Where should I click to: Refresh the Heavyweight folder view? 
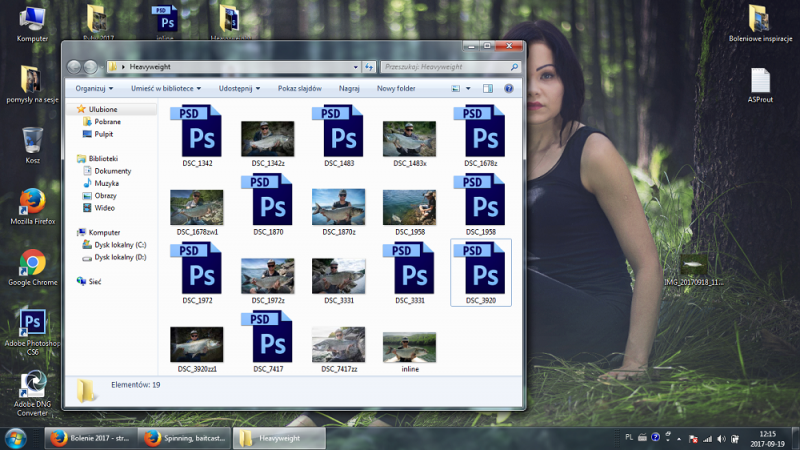point(367,67)
